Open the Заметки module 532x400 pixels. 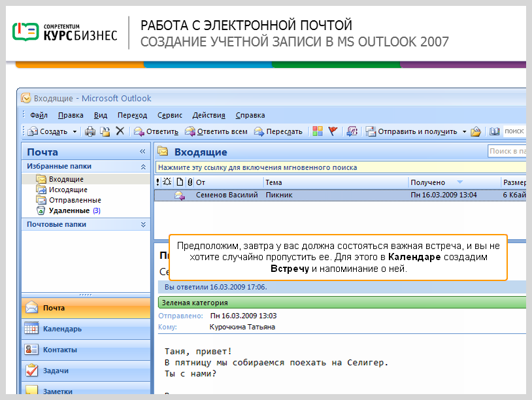pos(86,388)
